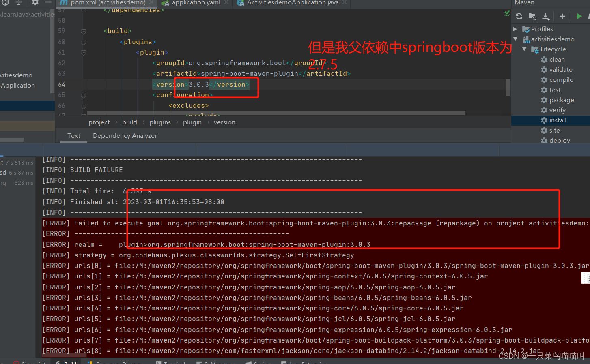Click the strategy SelfFirstStrategy error line
590x364 pixels.
tap(198, 255)
